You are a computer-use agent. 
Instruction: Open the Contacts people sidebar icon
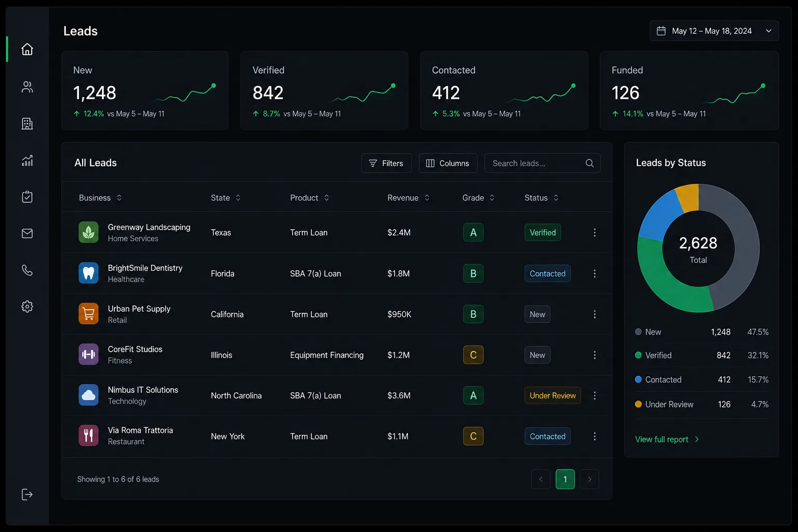27,87
